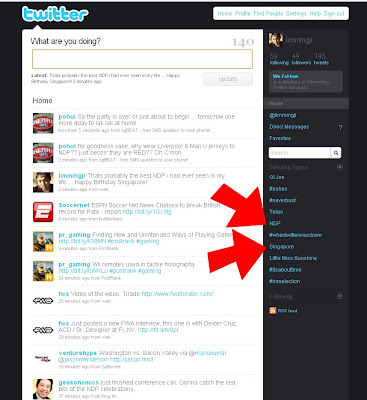Click the geekonomics avatar
Screen dimensions: 367x400
click(x=43, y=389)
